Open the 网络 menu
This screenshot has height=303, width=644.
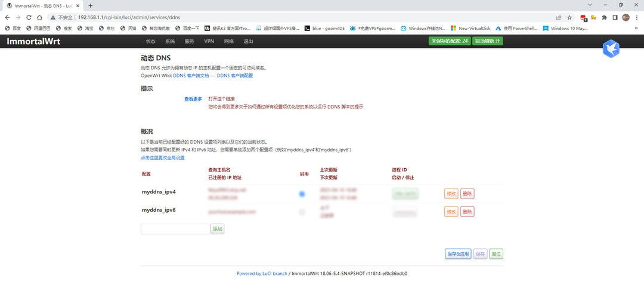click(229, 42)
